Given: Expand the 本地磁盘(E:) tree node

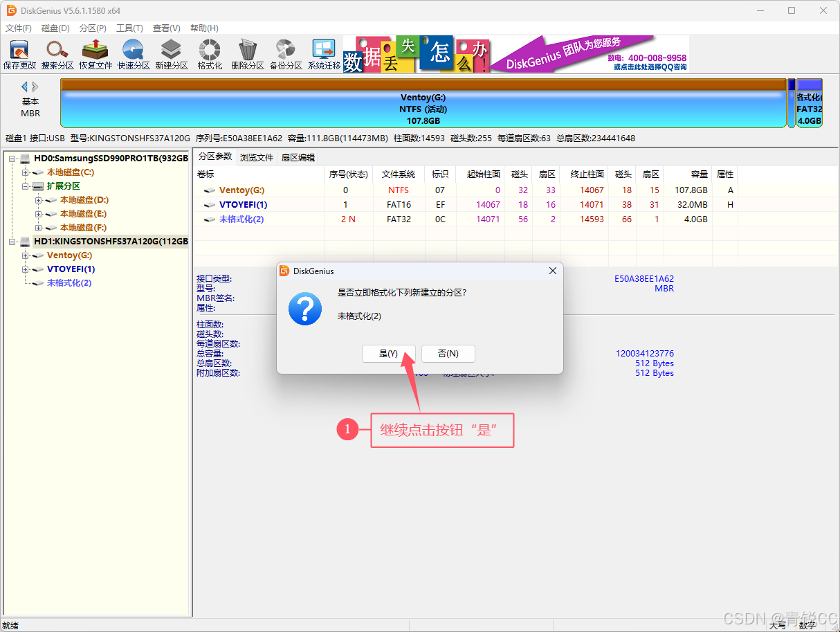Looking at the screenshot, I should 39,214.
